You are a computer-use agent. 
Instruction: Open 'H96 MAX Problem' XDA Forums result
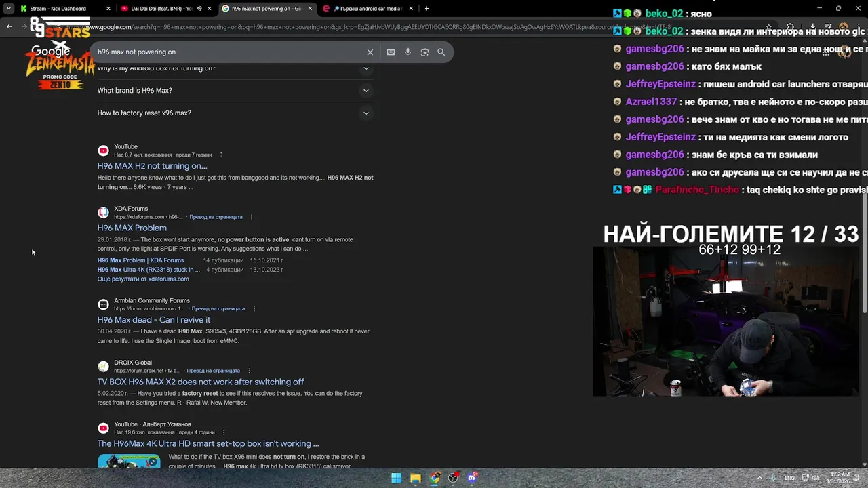(132, 228)
